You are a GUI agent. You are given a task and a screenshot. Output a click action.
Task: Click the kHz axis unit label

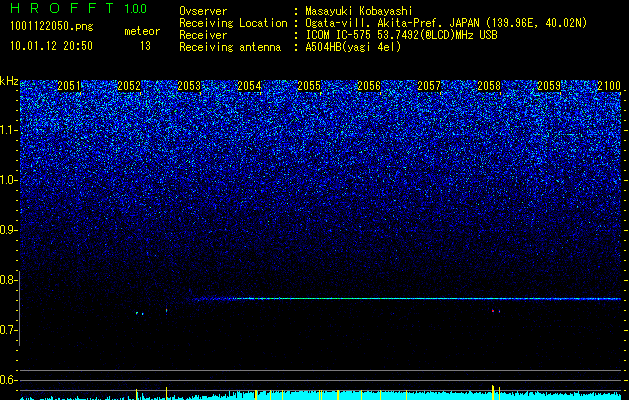[9, 82]
